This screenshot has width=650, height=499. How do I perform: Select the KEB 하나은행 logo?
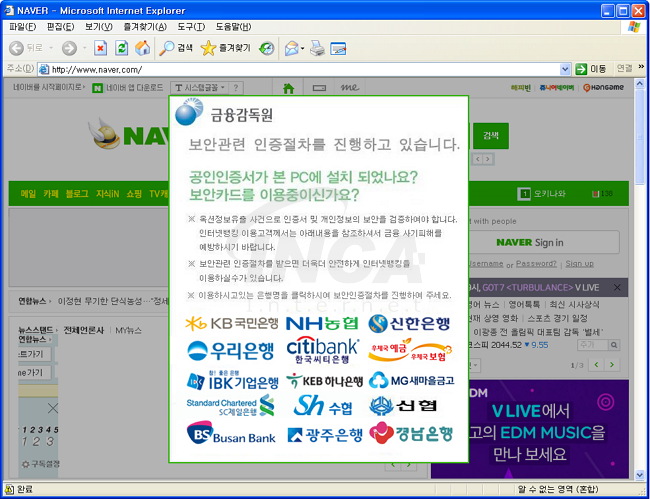pyautogui.click(x=325, y=381)
